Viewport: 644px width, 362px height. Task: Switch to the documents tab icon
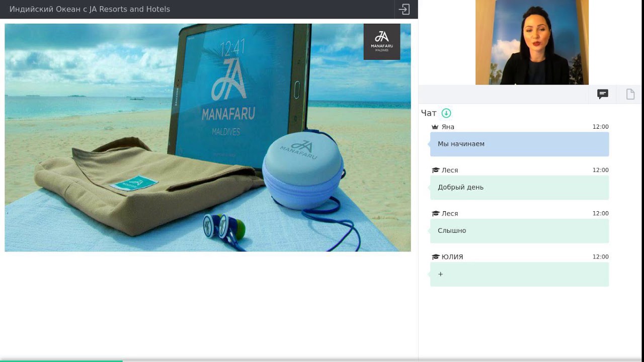click(x=630, y=94)
